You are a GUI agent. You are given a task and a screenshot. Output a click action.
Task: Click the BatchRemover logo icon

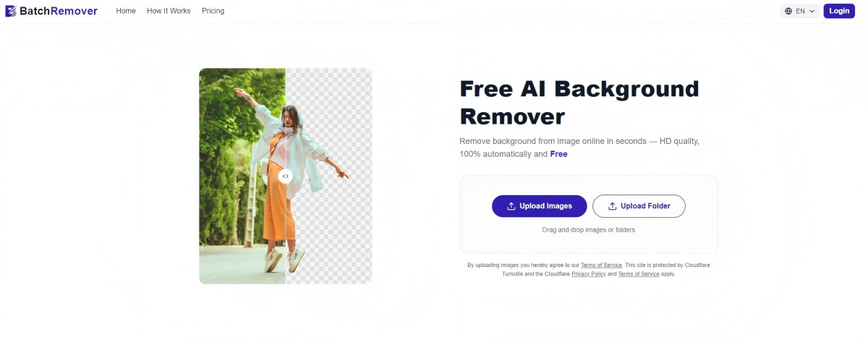coord(11,11)
